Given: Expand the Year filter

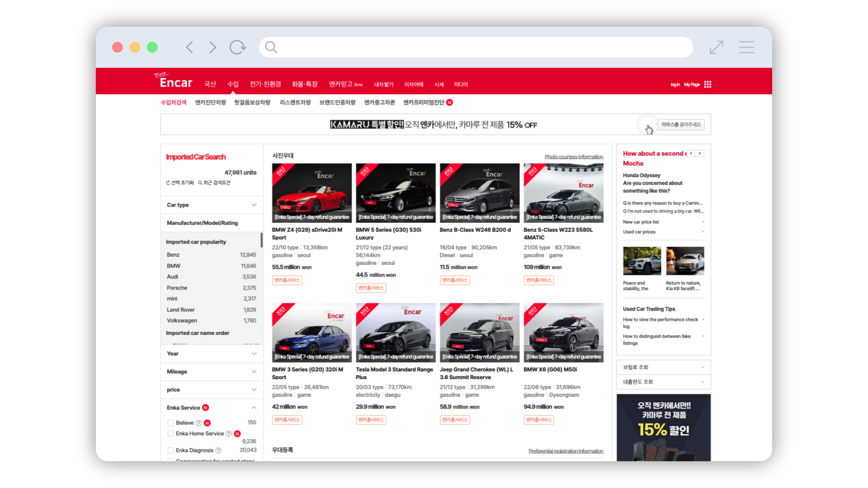Looking at the screenshot, I should pyautogui.click(x=212, y=353).
